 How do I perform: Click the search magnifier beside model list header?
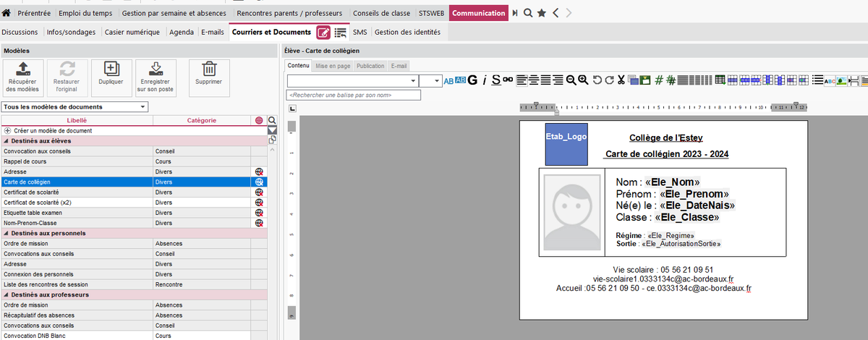(x=273, y=120)
